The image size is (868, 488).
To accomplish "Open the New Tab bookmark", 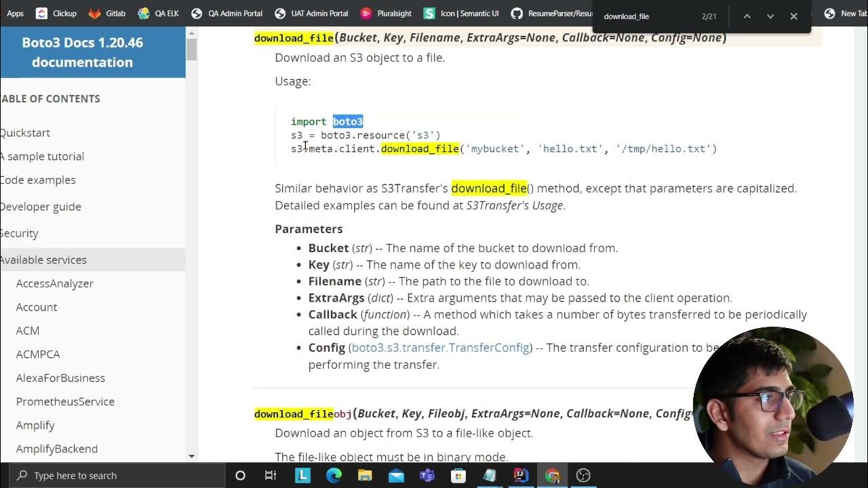I will coord(846,13).
